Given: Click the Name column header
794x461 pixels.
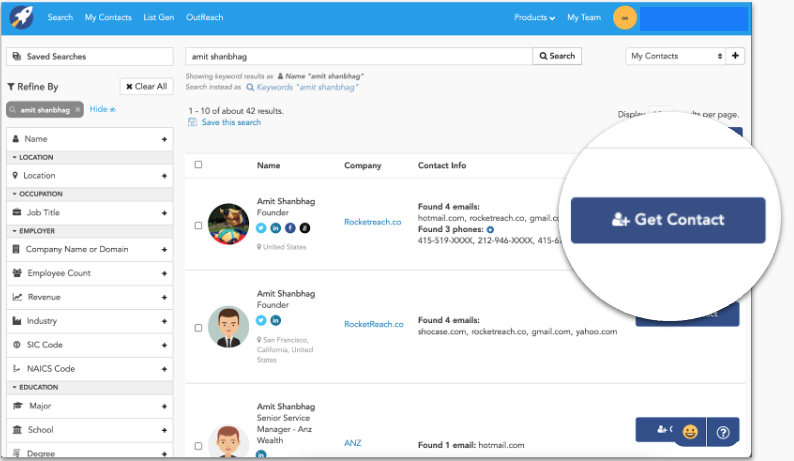Looking at the screenshot, I should [x=268, y=165].
